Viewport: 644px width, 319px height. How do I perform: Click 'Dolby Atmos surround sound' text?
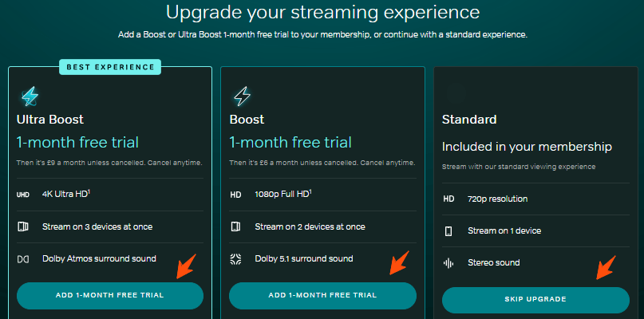point(99,258)
